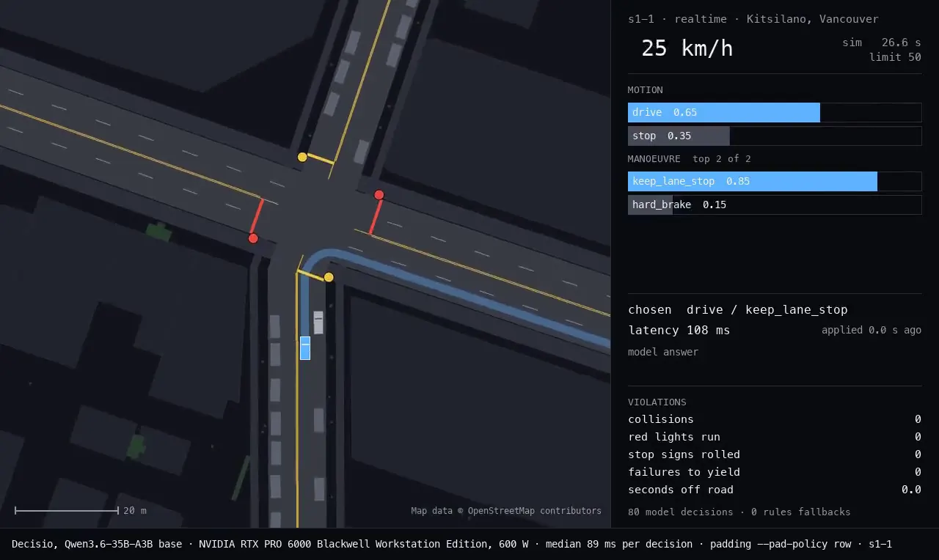Click the failures to yield row
The image size is (939, 560).
tap(775, 472)
